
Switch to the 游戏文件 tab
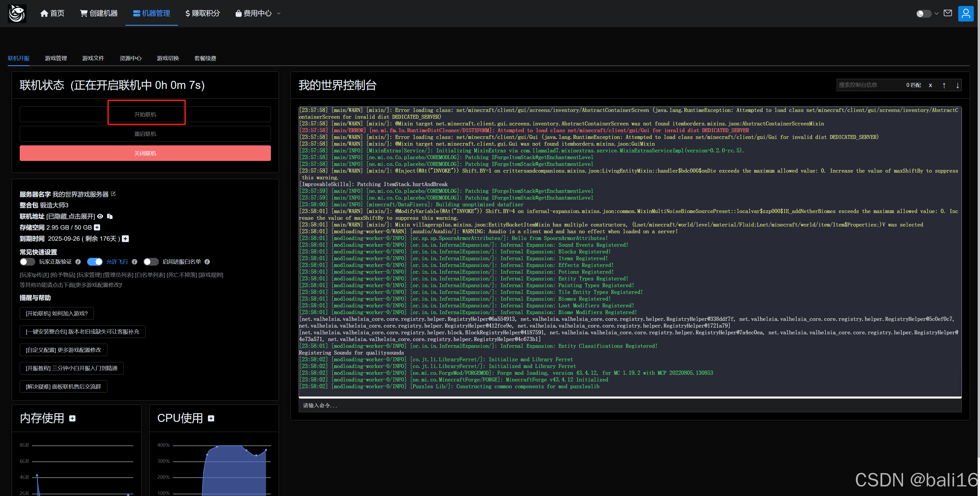93,58
